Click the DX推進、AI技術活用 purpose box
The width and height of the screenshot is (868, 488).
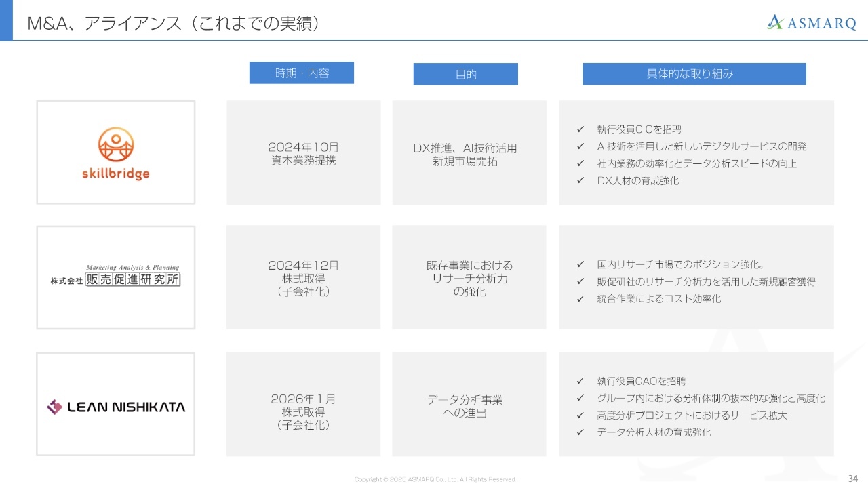469,153
